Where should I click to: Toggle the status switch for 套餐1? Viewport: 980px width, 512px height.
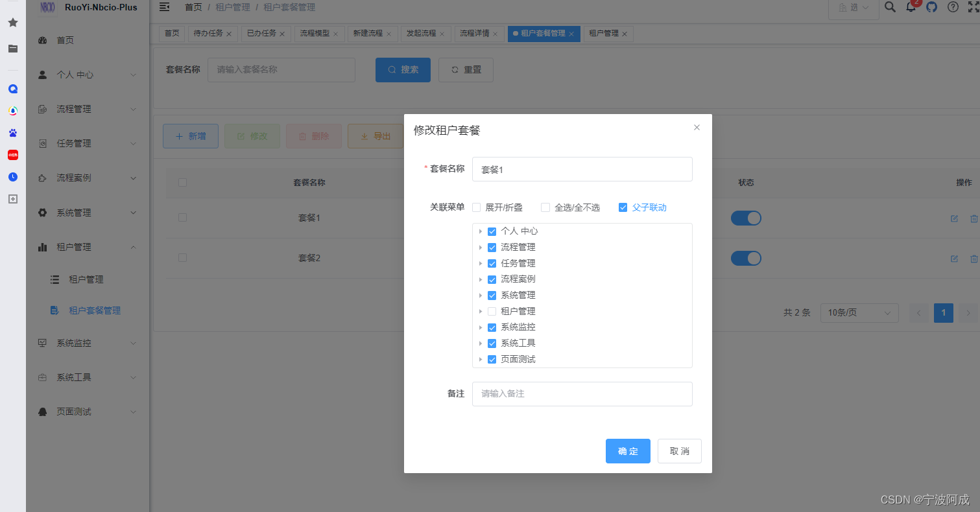click(746, 218)
